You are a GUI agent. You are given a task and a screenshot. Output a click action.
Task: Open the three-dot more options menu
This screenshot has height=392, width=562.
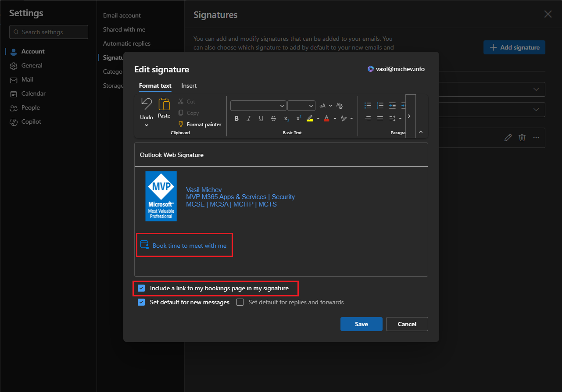click(x=536, y=138)
